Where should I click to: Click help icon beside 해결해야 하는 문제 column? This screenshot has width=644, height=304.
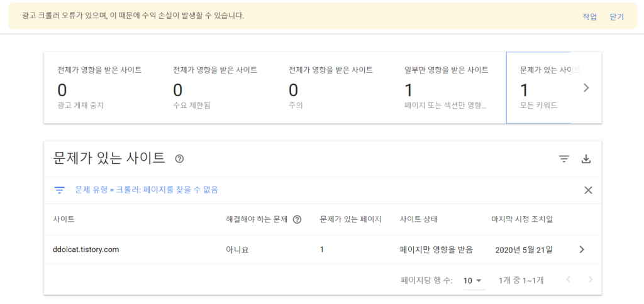(297, 219)
